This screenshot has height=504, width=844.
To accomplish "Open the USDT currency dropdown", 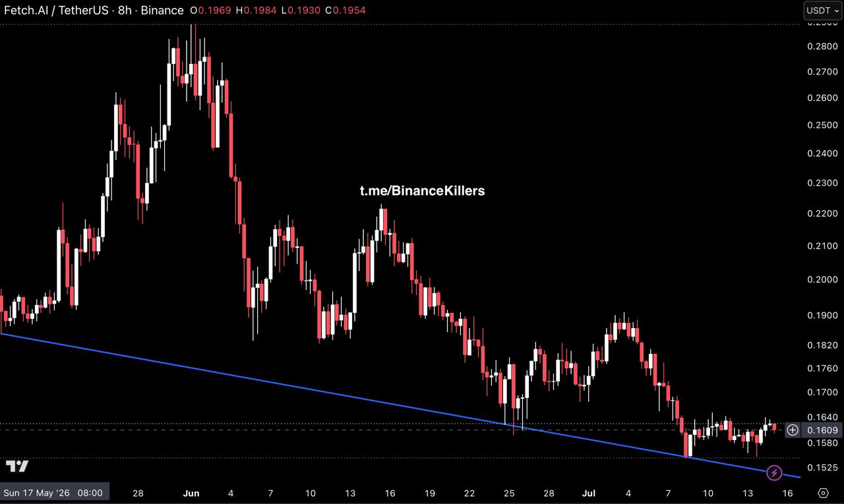I will click(x=822, y=11).
